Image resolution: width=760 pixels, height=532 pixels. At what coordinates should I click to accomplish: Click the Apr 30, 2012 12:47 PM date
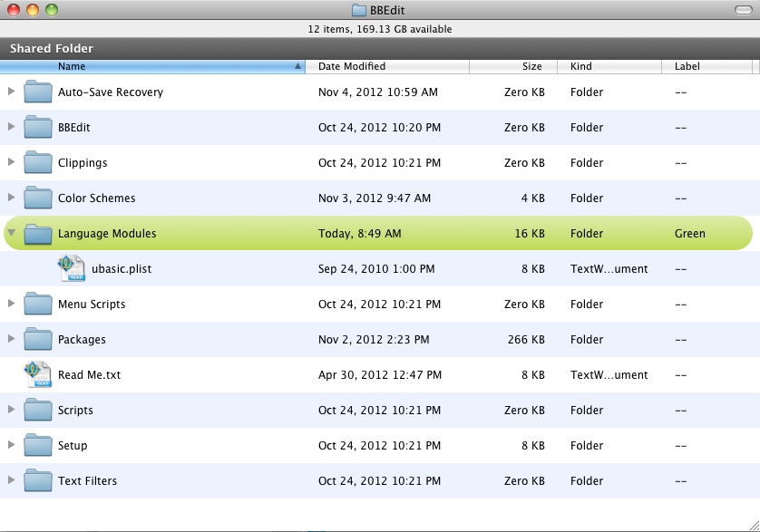[379, 375]
